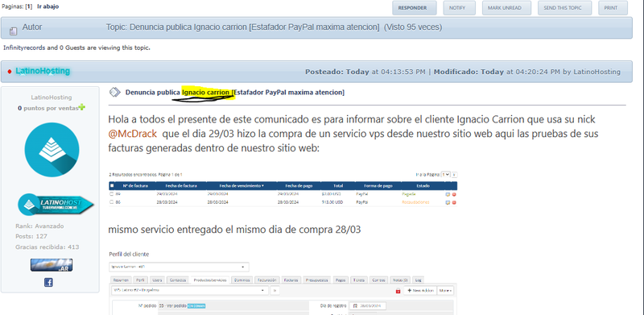The height and width of the screenshot is (315, 644).
Task: Open the Ignacio Carrion client selector dropdown
Action: (x=179, y=267)
